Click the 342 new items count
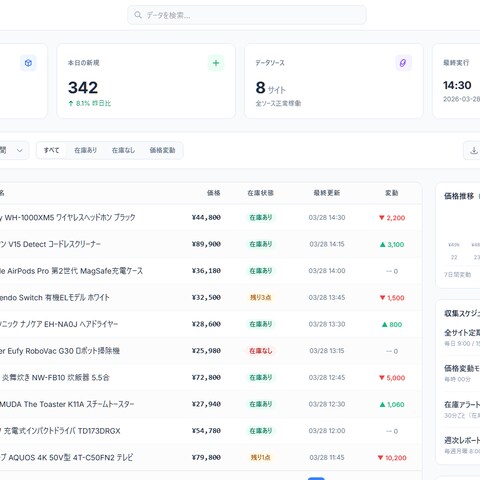The height and width of the screenshot is (480, 480). tap(83, 87)
